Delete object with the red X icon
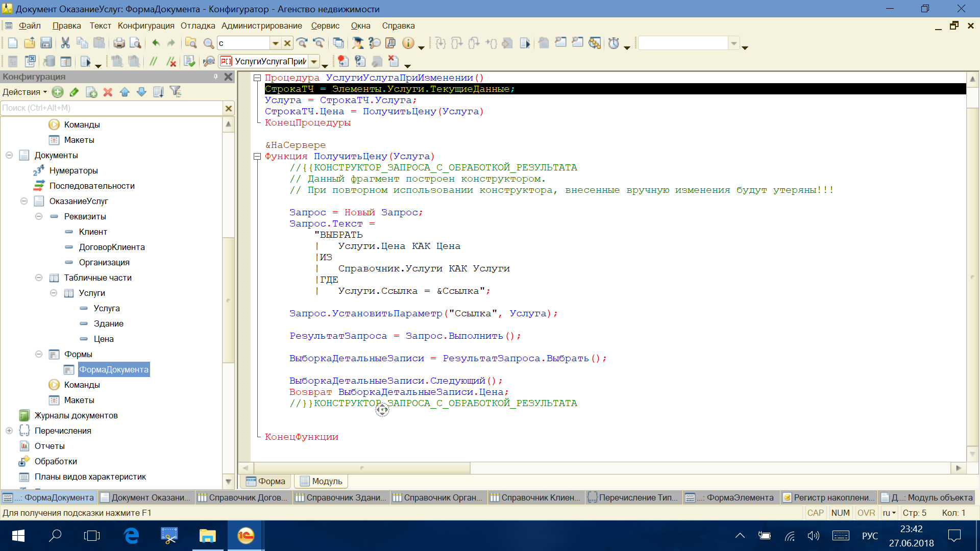 tap(108, 92)
